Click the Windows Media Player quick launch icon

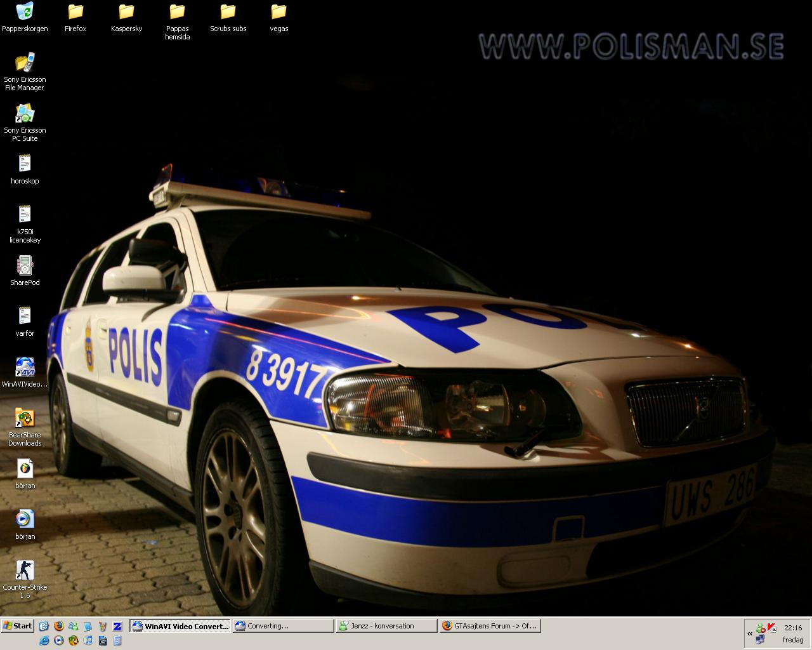pos(59,640)
